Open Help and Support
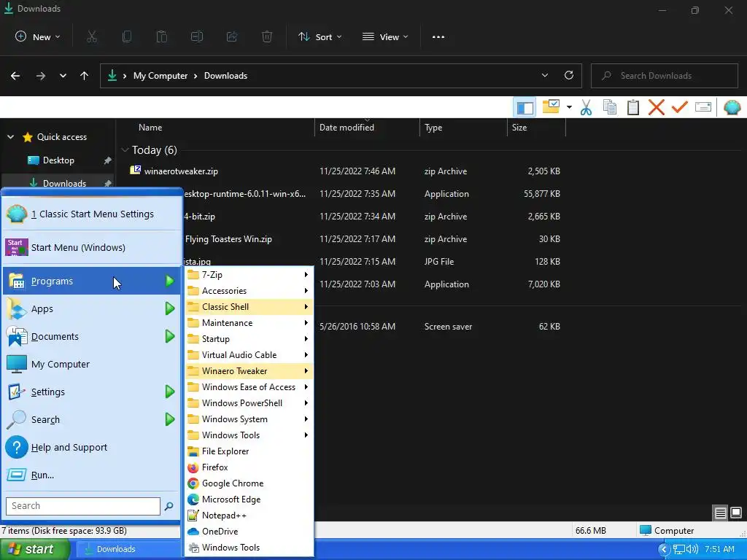The image size is (747, 560). [93, 447]
